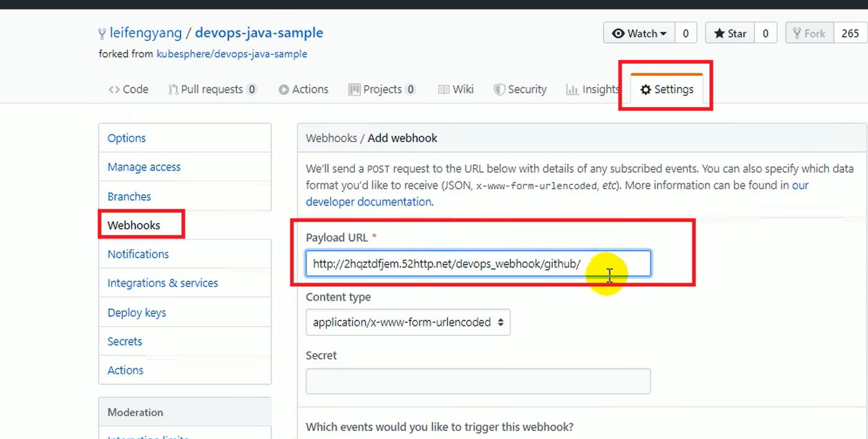Image resolution: width=868 pixels, height=439 pixels.
Task: Click the fork icon beside the repository name
Action: [102, 34]
